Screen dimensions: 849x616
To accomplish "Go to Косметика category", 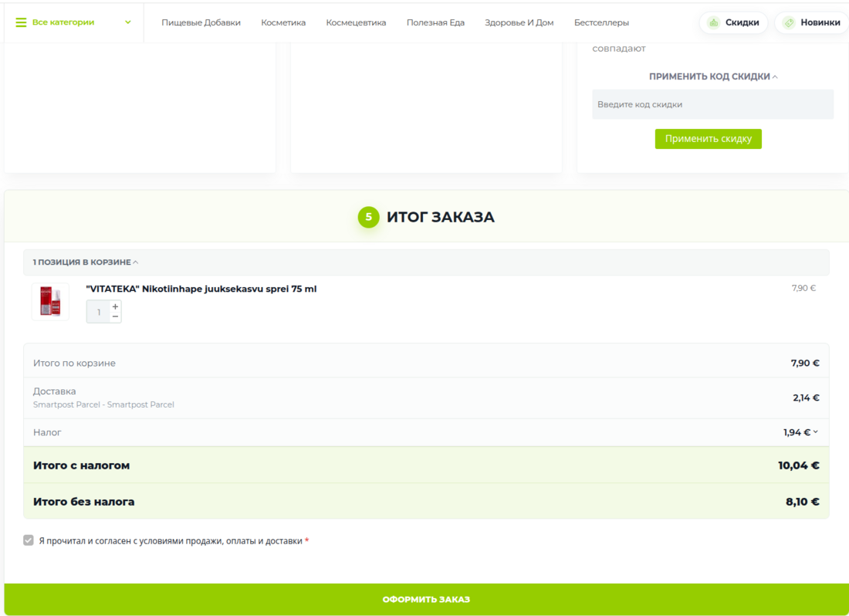I will (x=283, y=22).
